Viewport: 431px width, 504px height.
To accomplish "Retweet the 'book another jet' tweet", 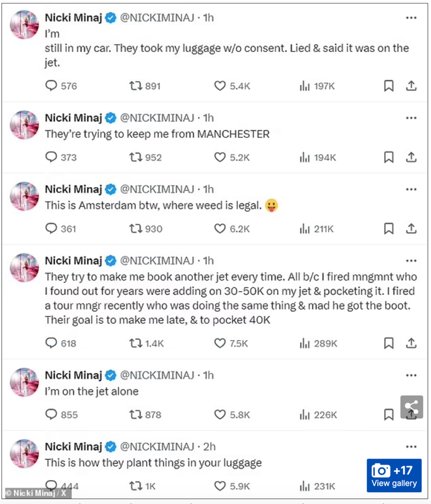I will pos(135,343).
